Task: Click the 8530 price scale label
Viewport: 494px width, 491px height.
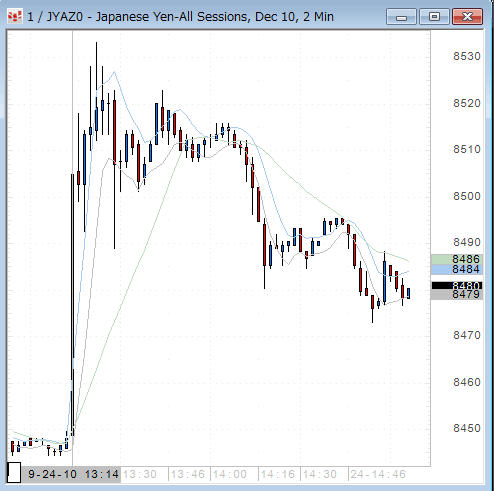Action: (467, 56)
